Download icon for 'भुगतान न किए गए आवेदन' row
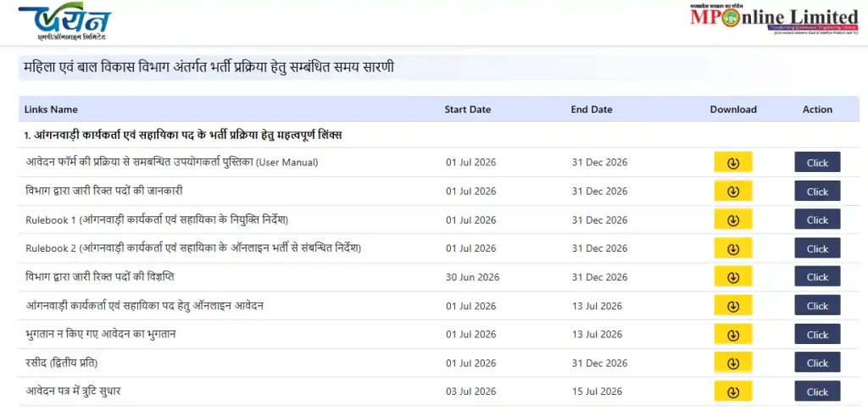 click(x=733, y=335)
